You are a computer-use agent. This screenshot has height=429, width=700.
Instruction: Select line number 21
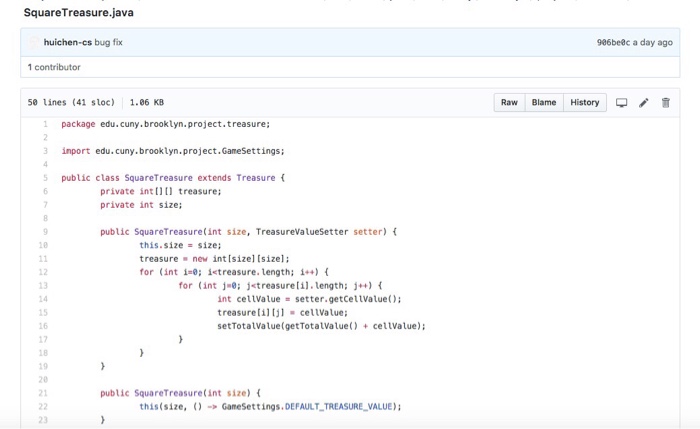click(43, 393)
